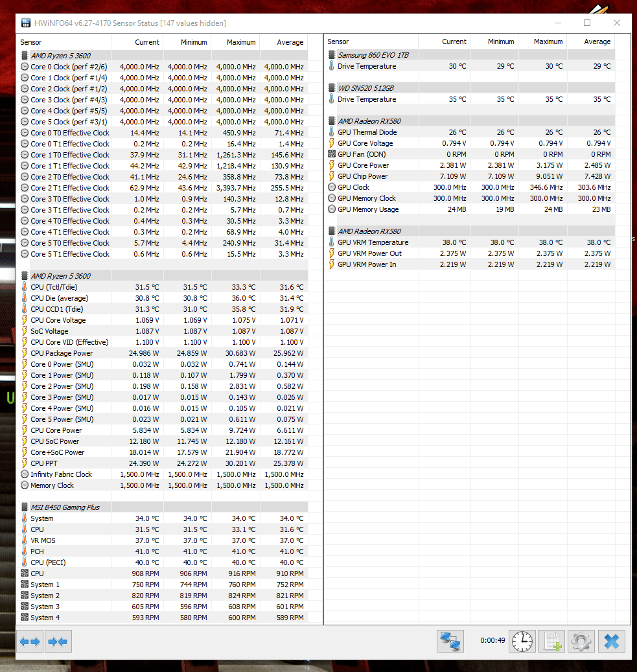Select the CPU PPT row
Image resolution: width=637 pixels, height=672 pixels.
click(x=164, y=463)
